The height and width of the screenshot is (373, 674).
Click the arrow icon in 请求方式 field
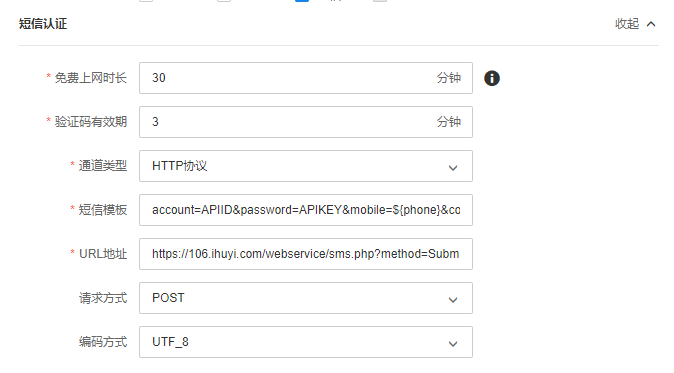[x=453, y=300]
